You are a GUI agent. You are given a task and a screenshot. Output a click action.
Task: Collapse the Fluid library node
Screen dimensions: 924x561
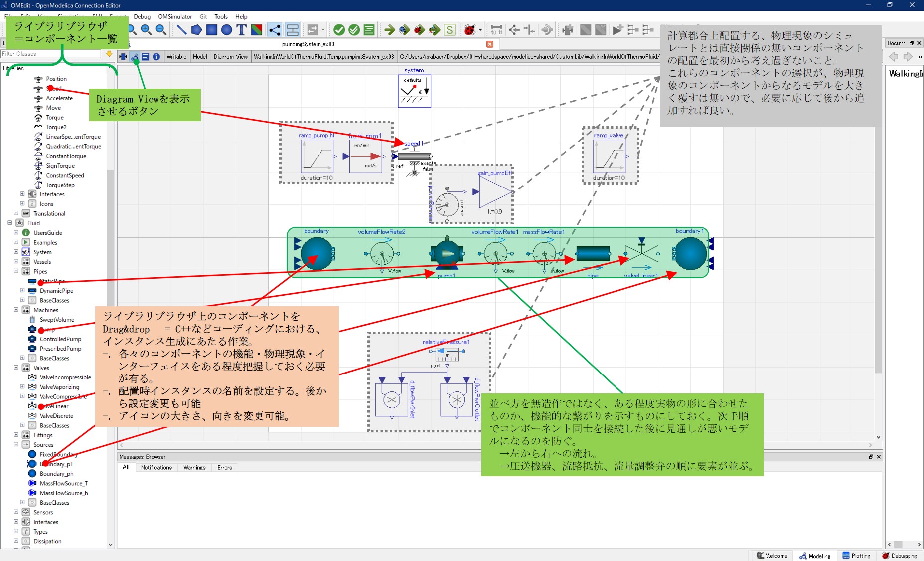tap(9, 223)
